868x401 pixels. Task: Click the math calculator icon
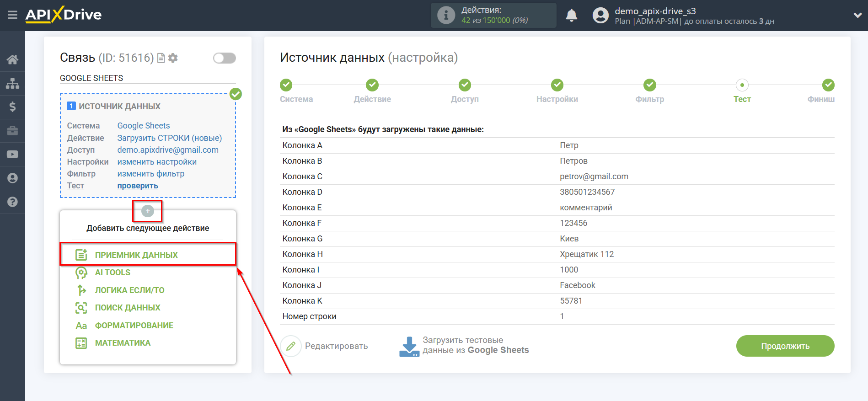tap(81, 343)
